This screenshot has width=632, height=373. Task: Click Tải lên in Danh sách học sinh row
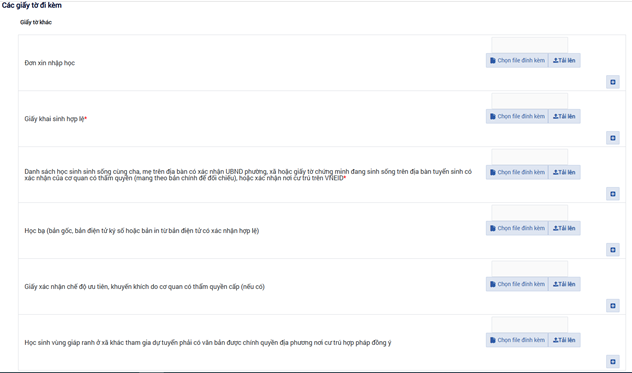(x=564, y=172)
